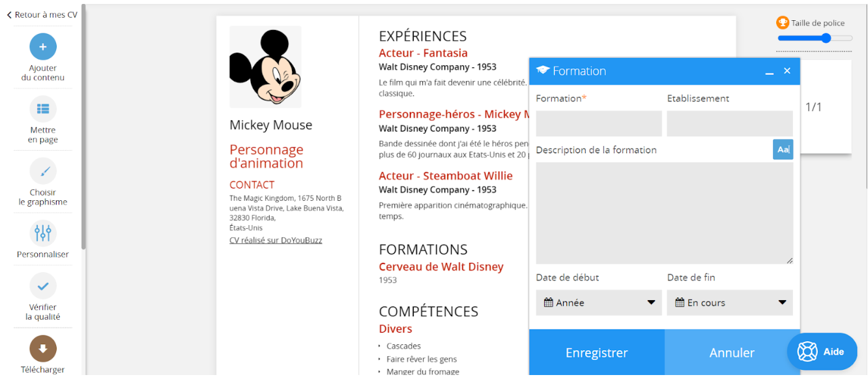Click the CONTACT heading on the CV

point(252,185)
